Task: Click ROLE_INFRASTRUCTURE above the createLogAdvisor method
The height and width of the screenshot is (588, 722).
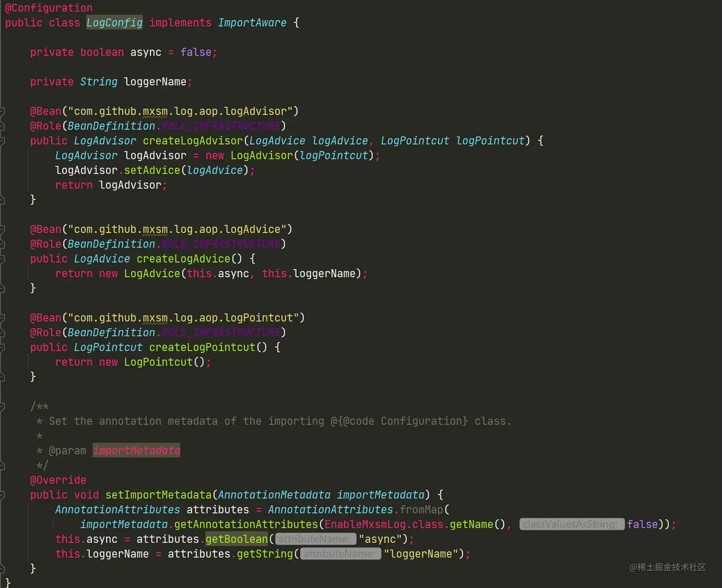Action: point(221,126)
